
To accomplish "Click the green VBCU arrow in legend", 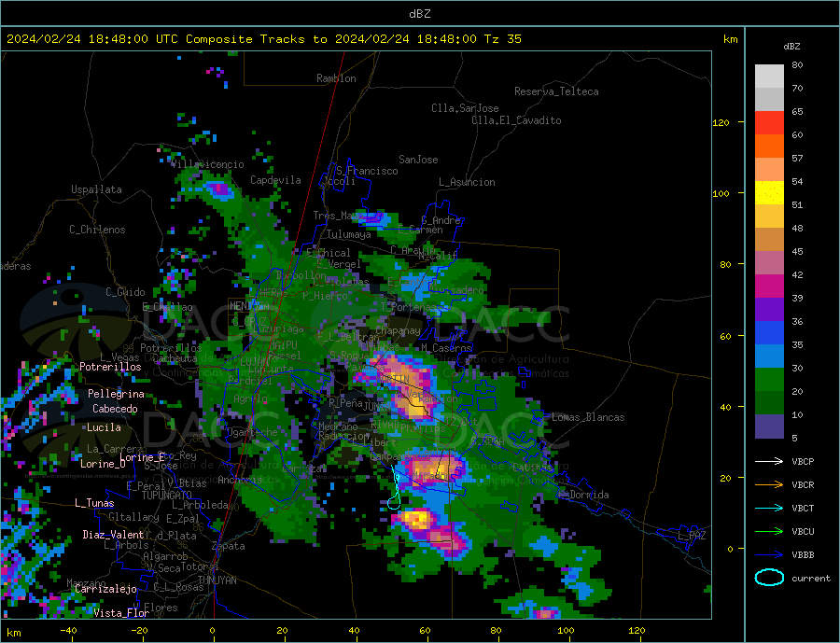I will [769, 532].
